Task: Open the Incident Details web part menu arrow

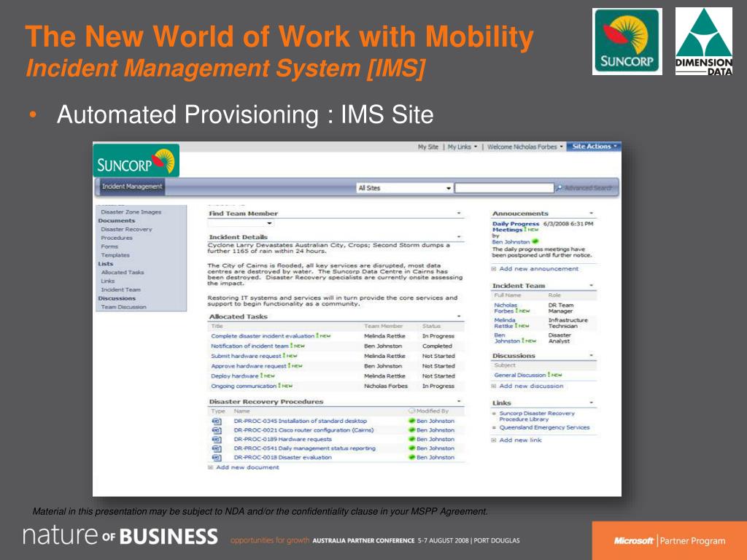Action: click(x=459, y=237)
